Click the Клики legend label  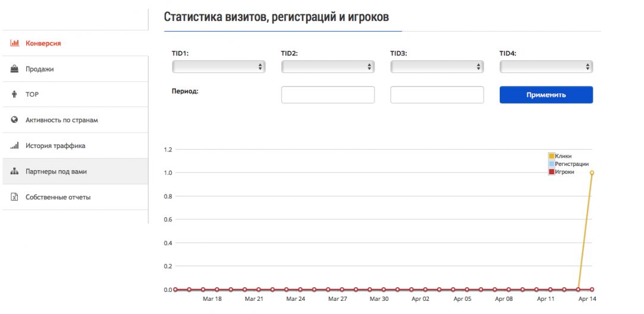pos(563,156)
